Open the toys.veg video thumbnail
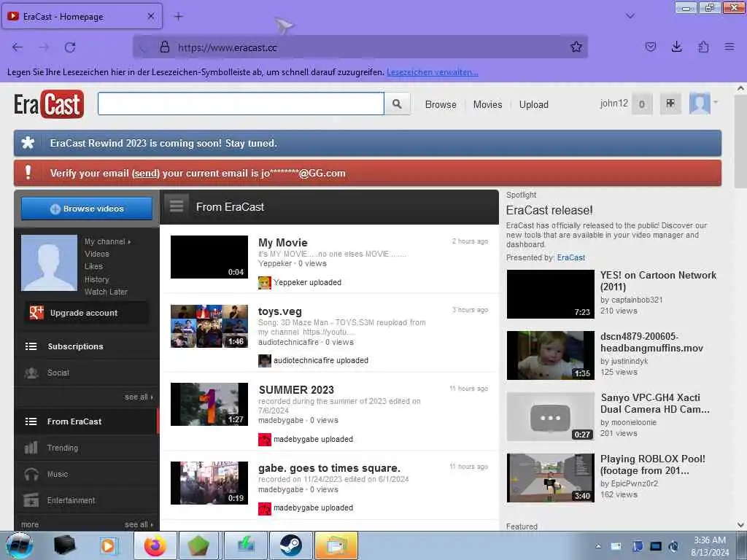Viewport: 747px width, 560px height. click(x=209, y=326)
